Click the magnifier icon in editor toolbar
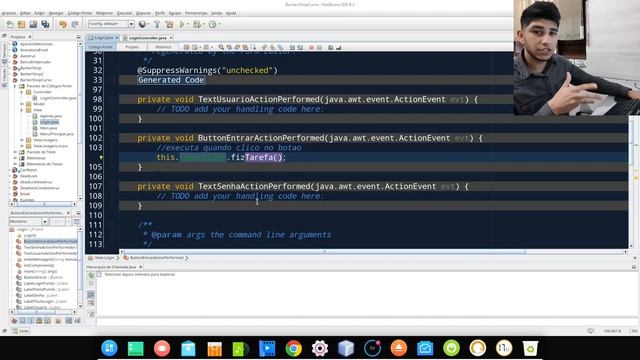The width and height of the screenshot is (640, 360). [221, 47]
